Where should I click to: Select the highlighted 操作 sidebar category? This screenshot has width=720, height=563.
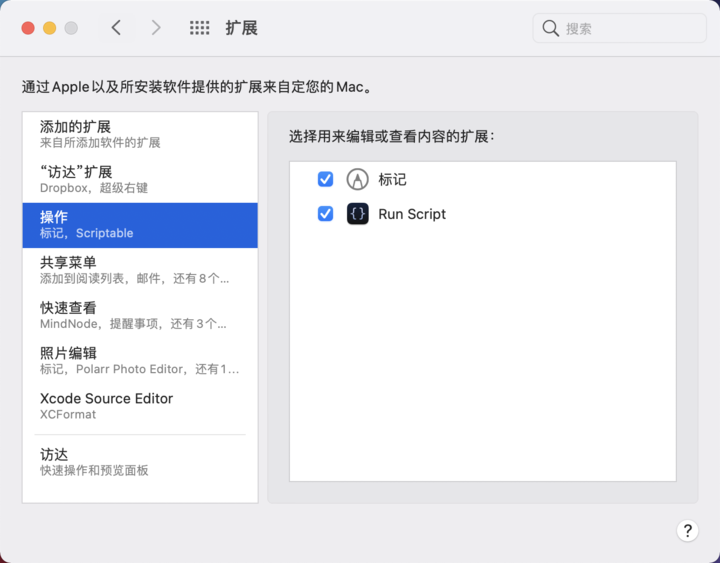point(140,225)
